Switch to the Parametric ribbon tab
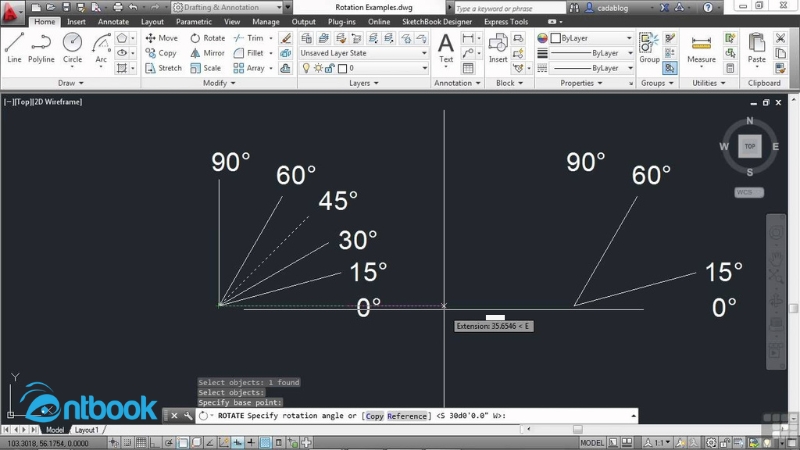 (x=193, y=21)
